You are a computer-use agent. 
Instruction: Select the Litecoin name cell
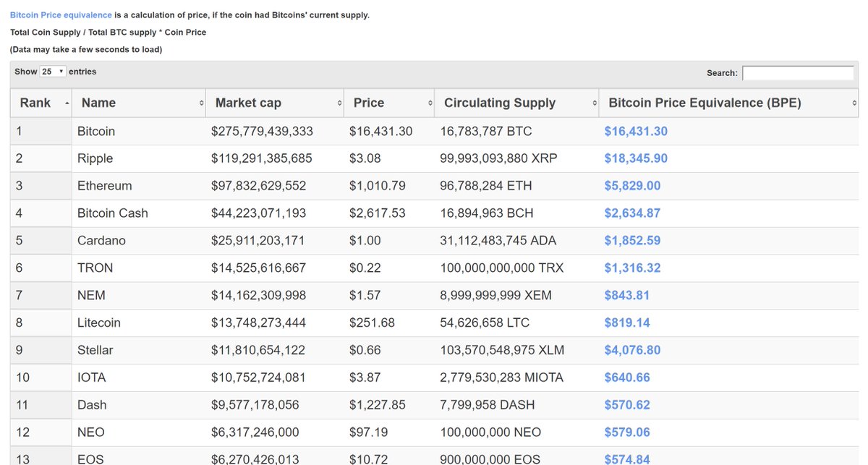(139, 323)
